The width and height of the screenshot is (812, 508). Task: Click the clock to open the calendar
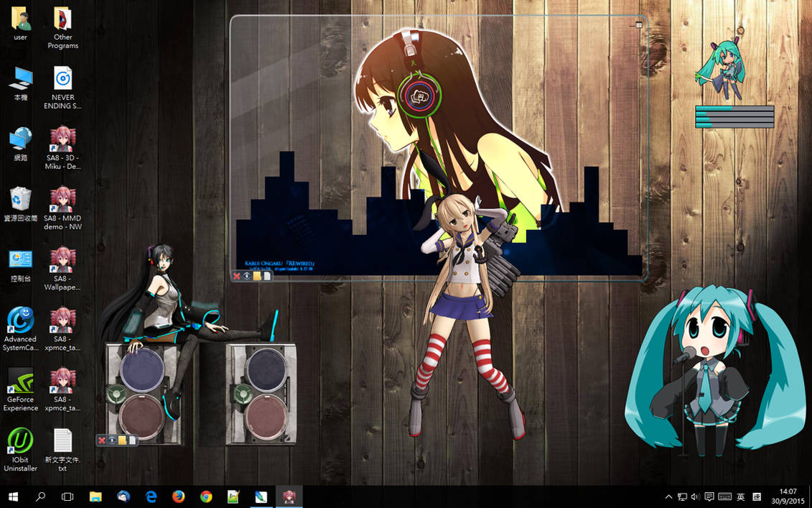click(x=788, y=497)
